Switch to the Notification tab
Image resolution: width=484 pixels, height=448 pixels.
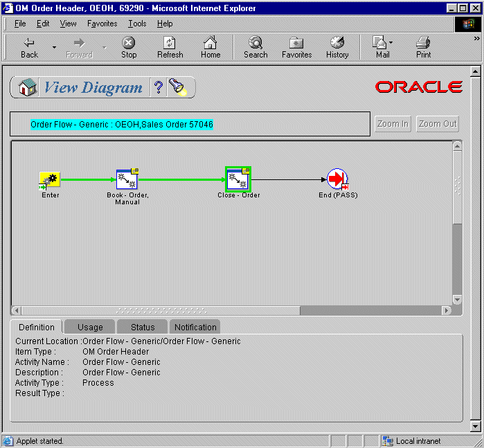click(195, 327)
